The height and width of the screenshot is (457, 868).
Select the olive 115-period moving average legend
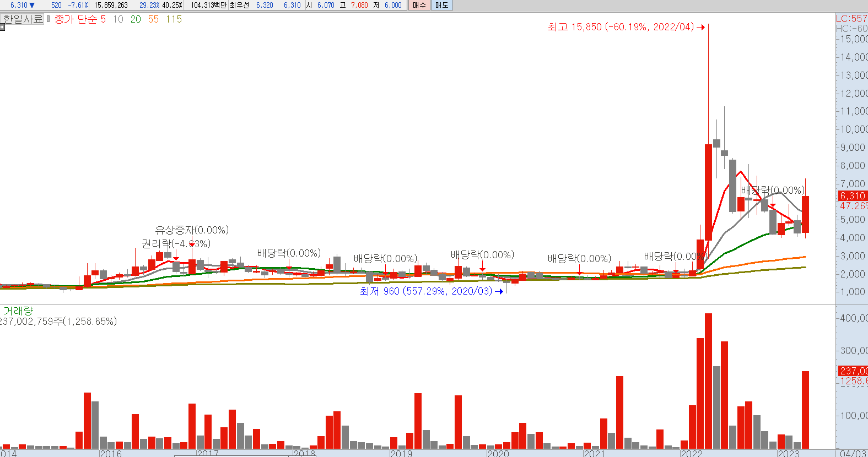point(174,19)
